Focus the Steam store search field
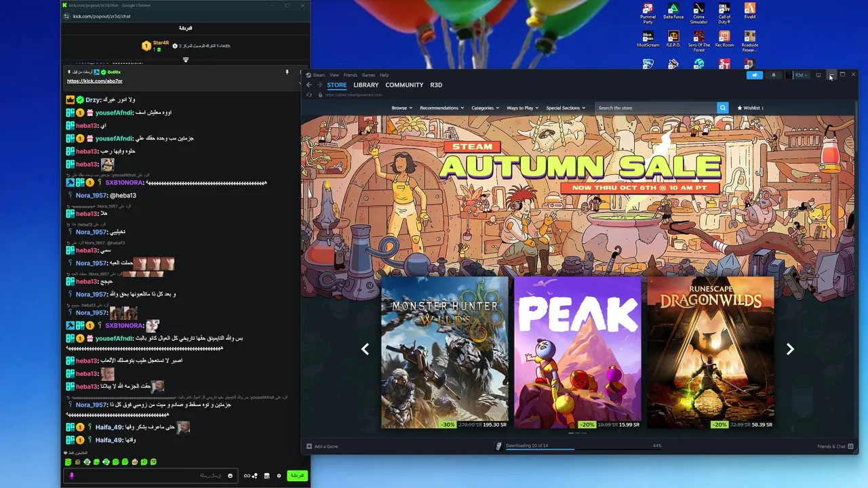868x488 pixels. [656, 108]
